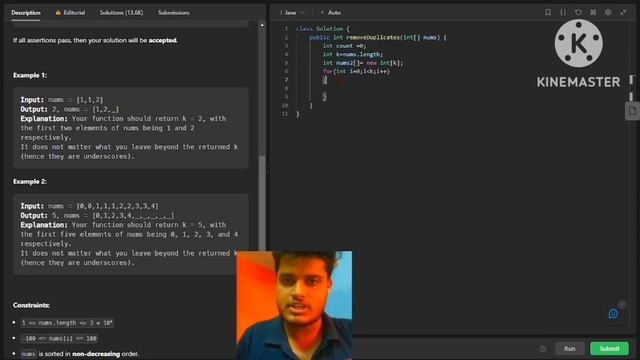This screenshot has width=640, height=360.
Task: Open the Auto dropdown in editor toolbar
Action: pyautogui.click(x=331, y=13)
